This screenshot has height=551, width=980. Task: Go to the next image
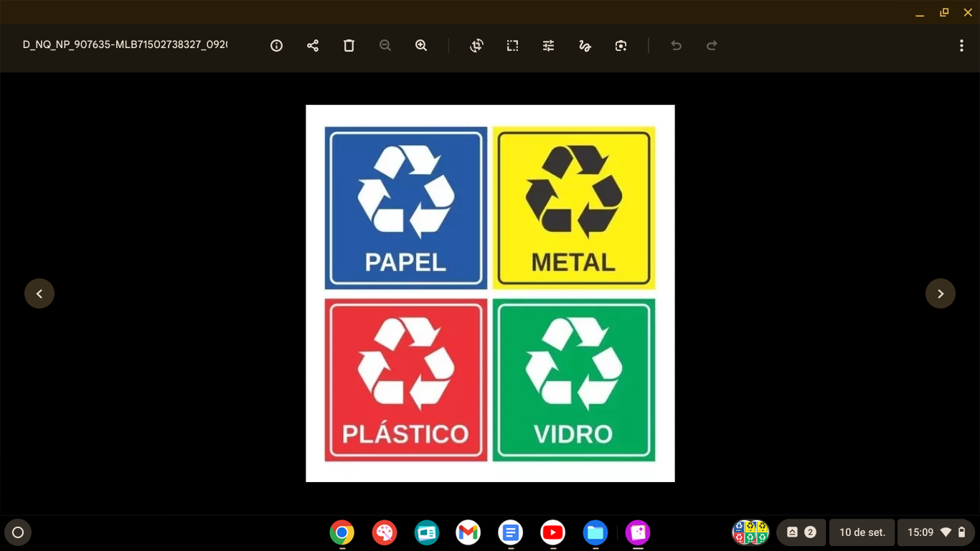(941, 293)
